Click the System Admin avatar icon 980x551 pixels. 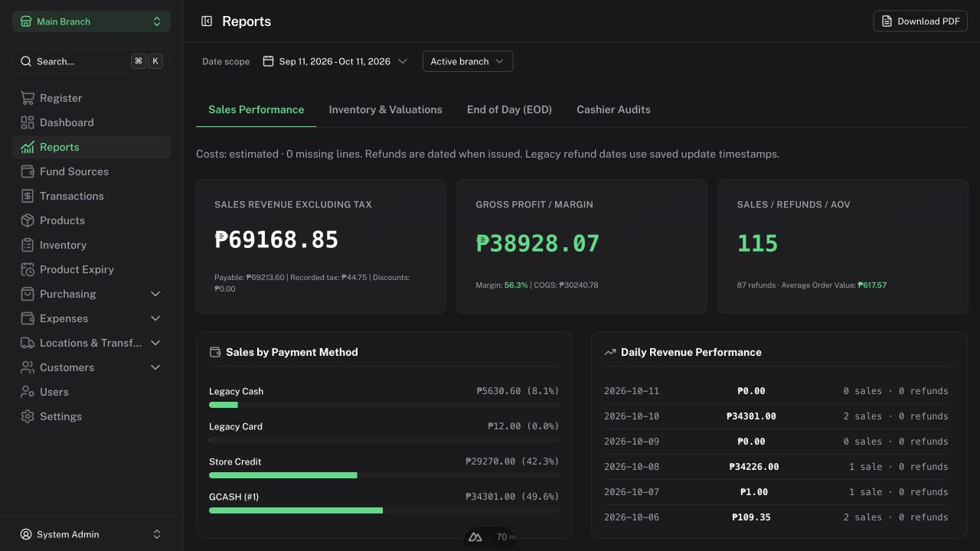26,534
